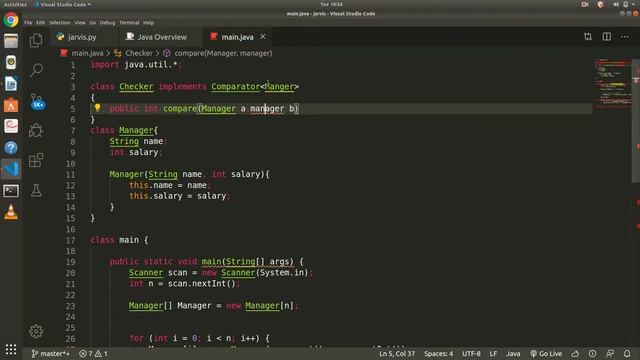640x360 pixels.
Task: Open Ubuntu Software from the dock
Action: point(11,105)
